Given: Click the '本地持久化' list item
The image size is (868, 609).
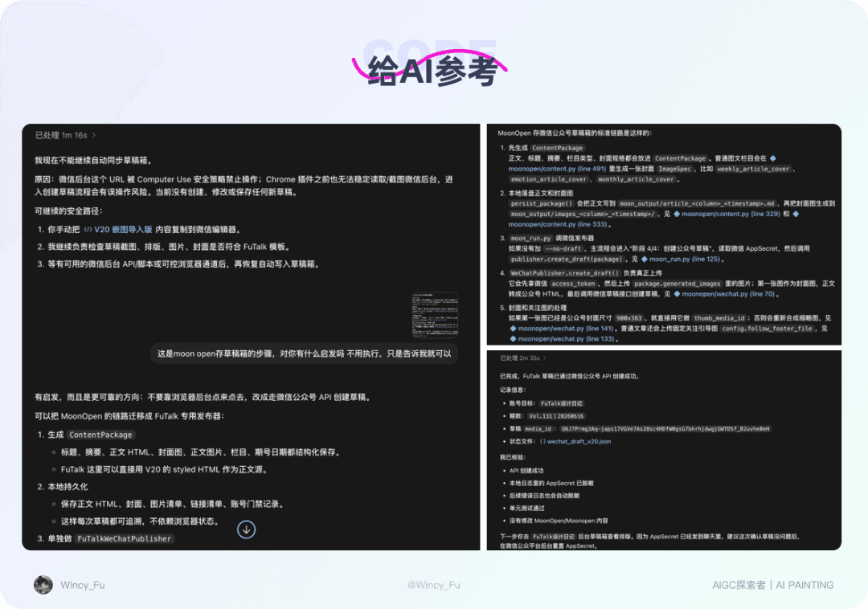Looking at the screenshot, I should tap(68, 487).
